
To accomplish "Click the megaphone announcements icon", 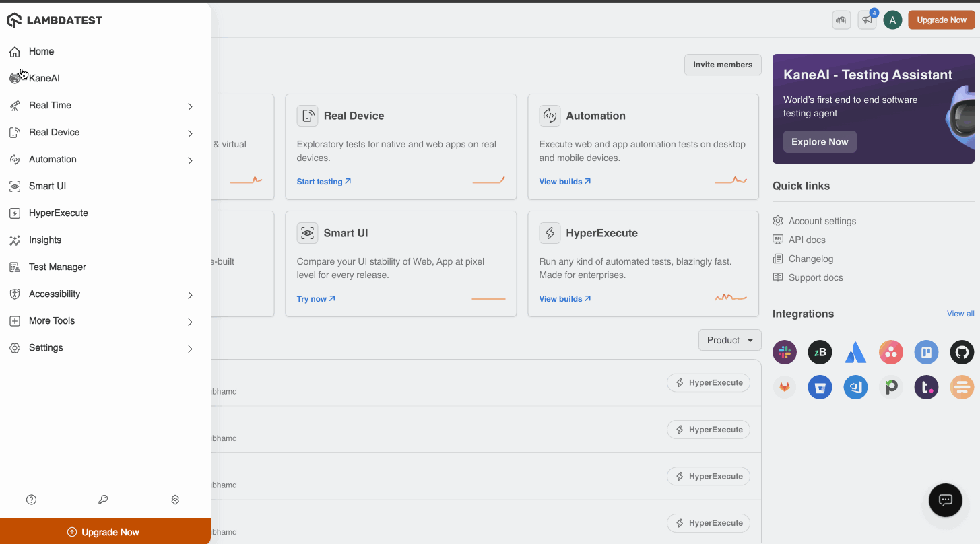I will (868, 20).
